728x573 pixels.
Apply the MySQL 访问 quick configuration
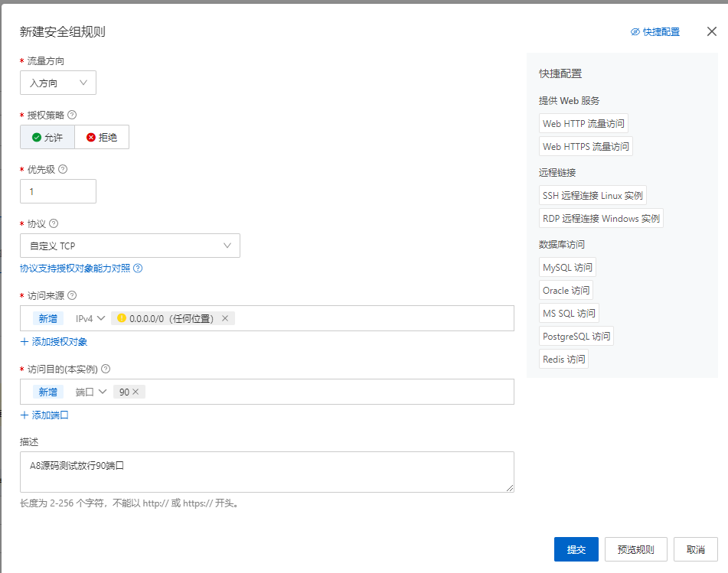pos(566,267)
